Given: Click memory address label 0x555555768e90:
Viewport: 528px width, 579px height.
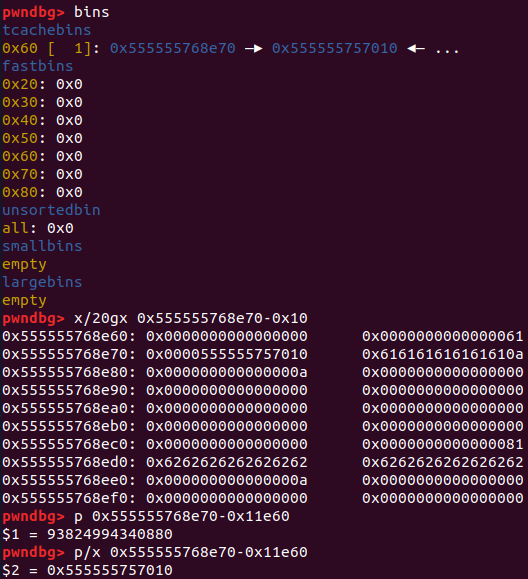Looking at the screenshot, I should pos(69,390).
